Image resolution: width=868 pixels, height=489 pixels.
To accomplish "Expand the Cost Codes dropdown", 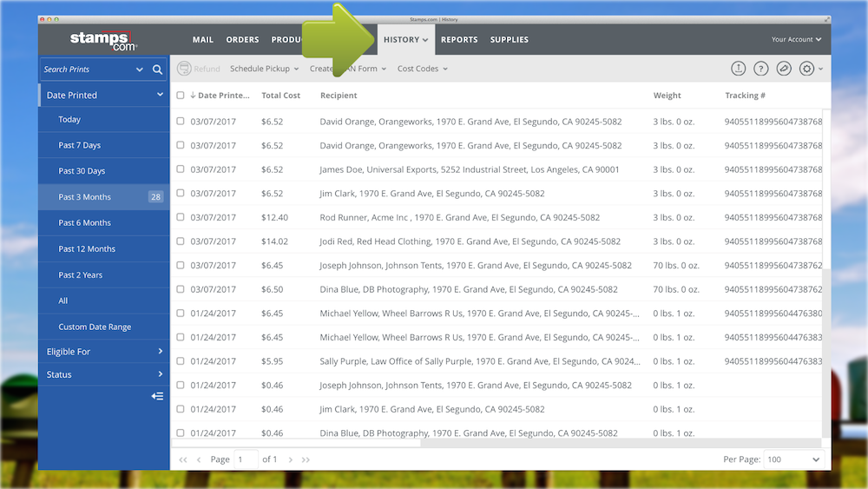I will (x=423, y=69).
